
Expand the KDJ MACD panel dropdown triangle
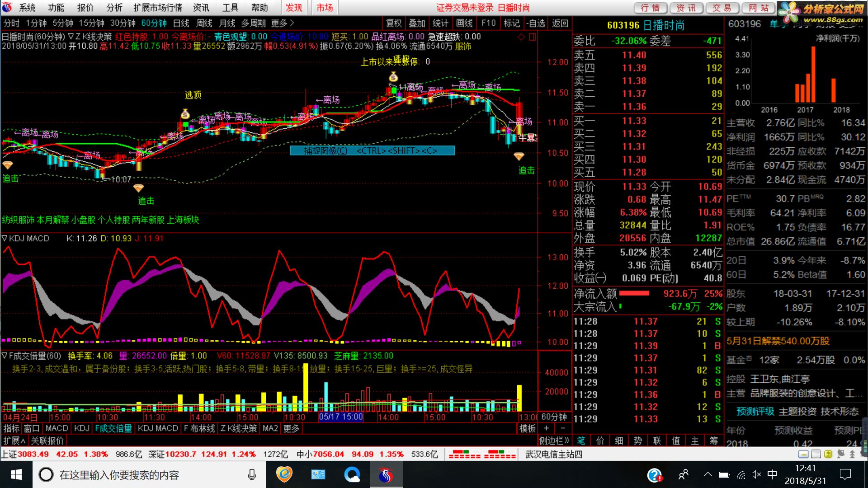point(5,238)
